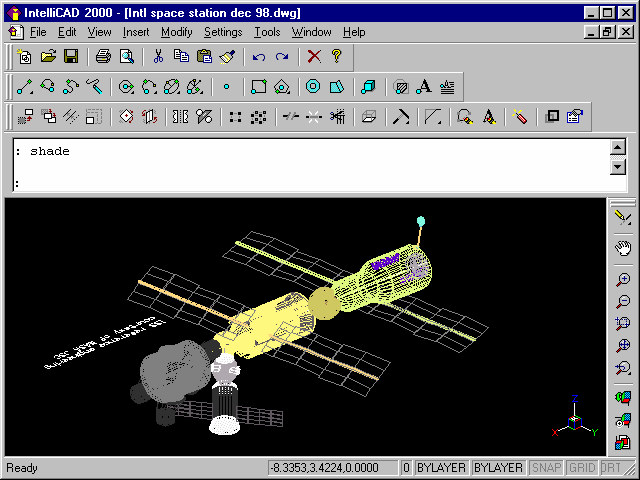Click the red X Delete icon
The image size is (640, 480).
click(x=314, y=57)
